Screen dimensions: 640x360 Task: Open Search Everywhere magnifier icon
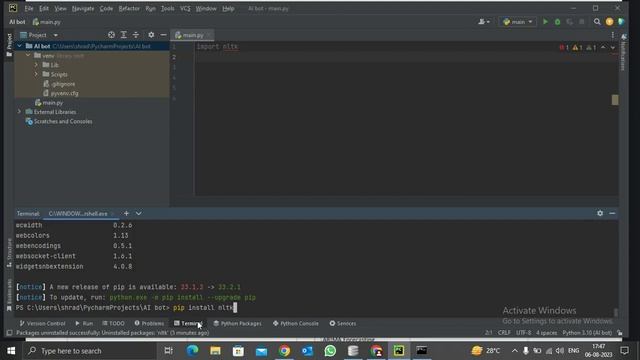(x=597, y=22)
